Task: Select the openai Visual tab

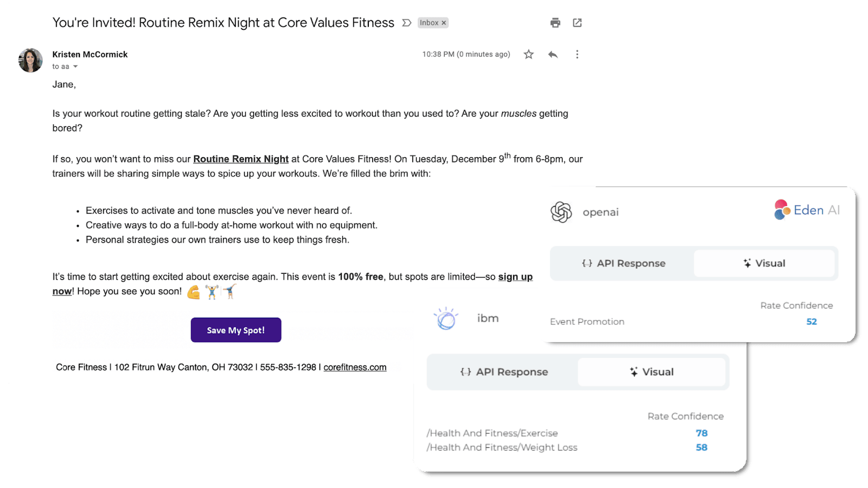Action: point(764,264)
